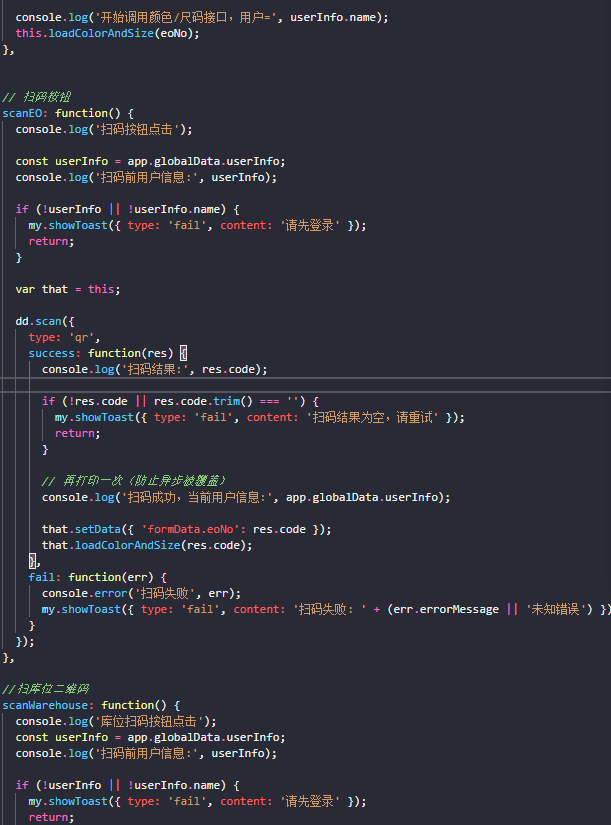Click the '扫码结果:' log string
This screenshot has width=611, height=825.
[x=155, y=369]
